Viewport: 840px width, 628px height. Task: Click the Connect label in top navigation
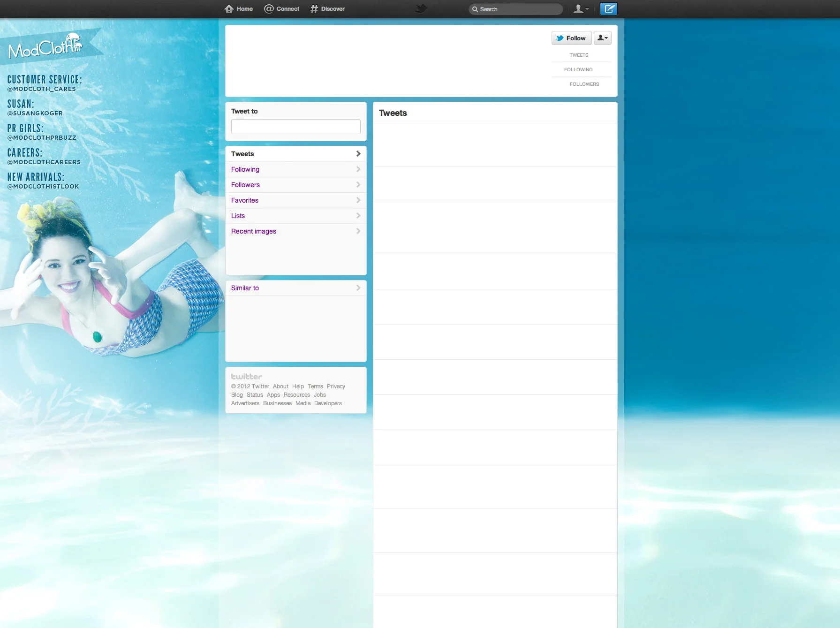tap(288, 9)
